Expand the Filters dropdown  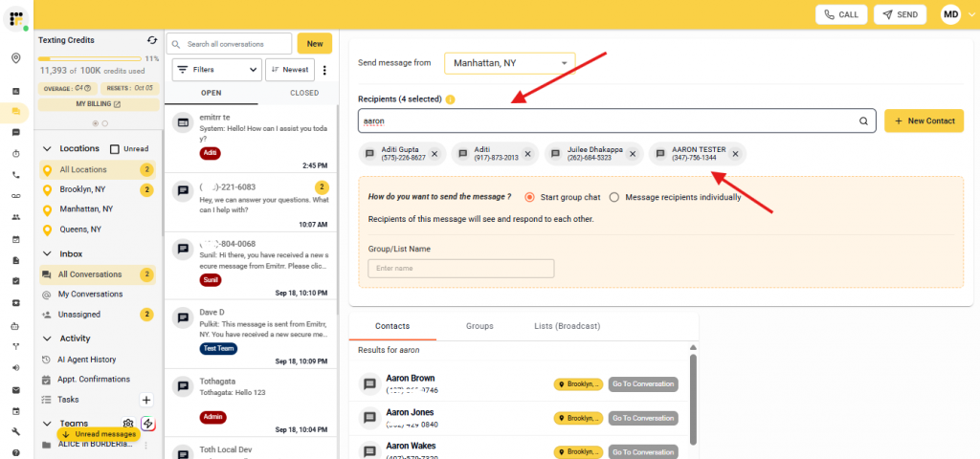coord(216,70)
